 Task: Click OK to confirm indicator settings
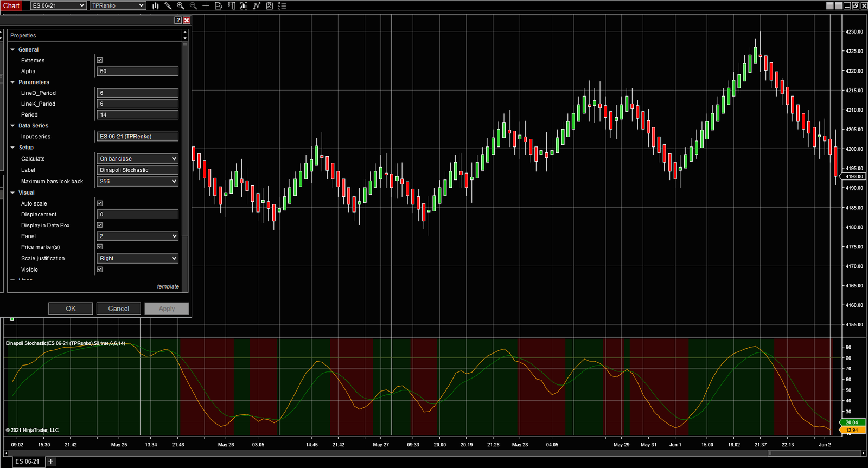click(71, 309)
